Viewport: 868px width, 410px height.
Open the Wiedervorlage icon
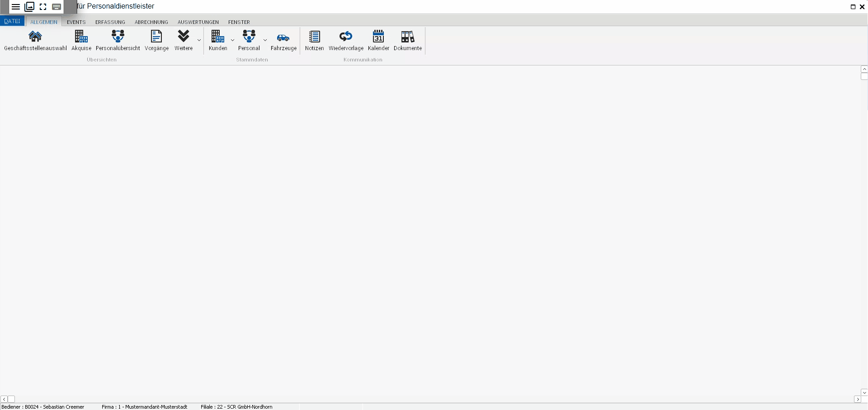346,36
